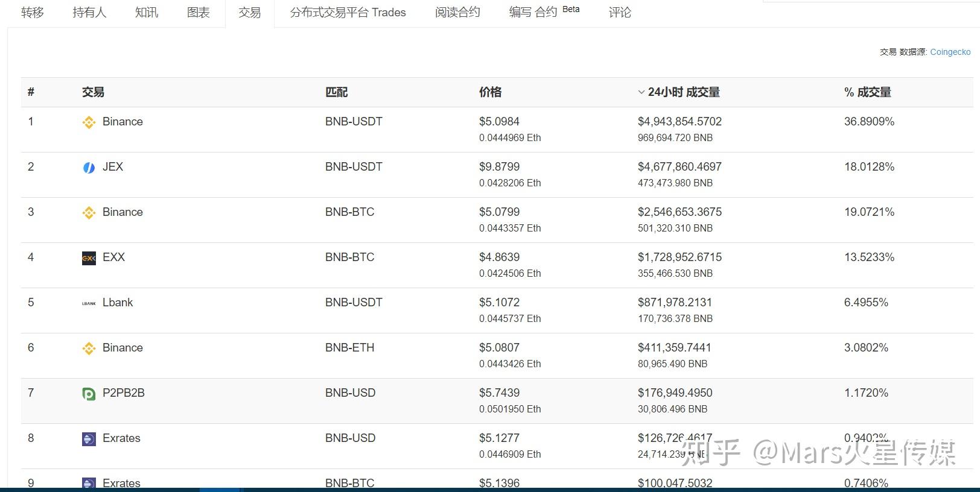The height and width of the screenshot is (492, 980).
Task: Click price $5.7439
Action: pos(499,393)
